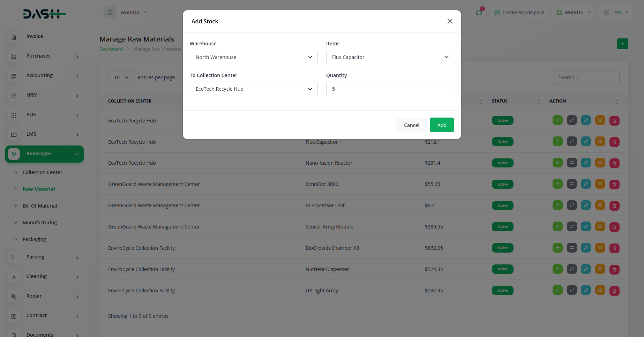Click the Quantity input field
This screenshot has width=644, height=337.
click(x=390, y=89)
